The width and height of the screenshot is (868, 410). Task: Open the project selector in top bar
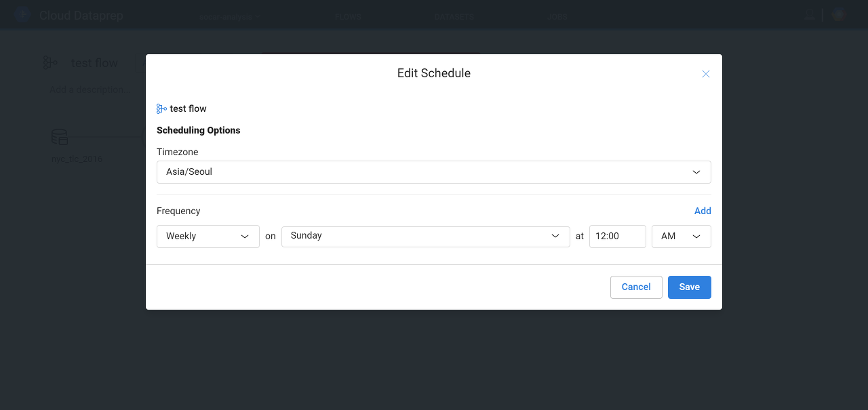click(230, 17)
